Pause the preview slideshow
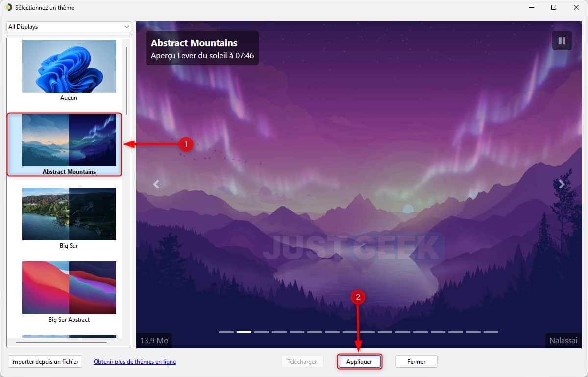Screen dimensions: 588x377 [562, 41]
